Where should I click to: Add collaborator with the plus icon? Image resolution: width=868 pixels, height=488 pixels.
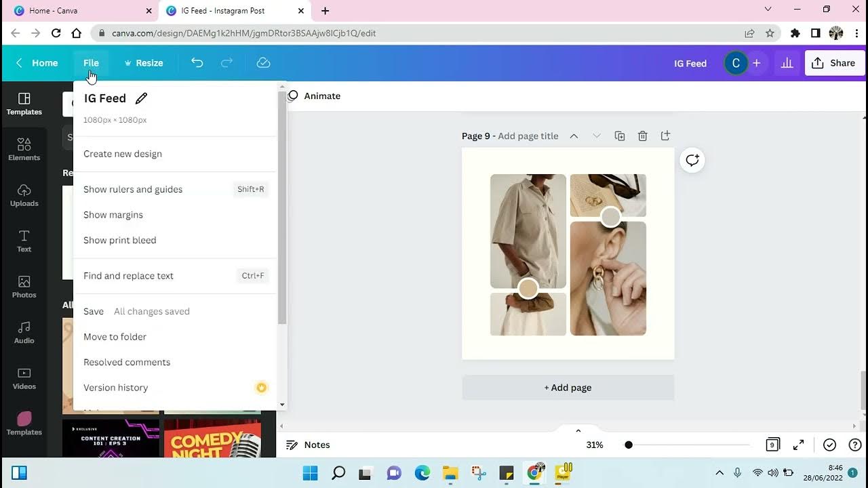tap(756, 63)
